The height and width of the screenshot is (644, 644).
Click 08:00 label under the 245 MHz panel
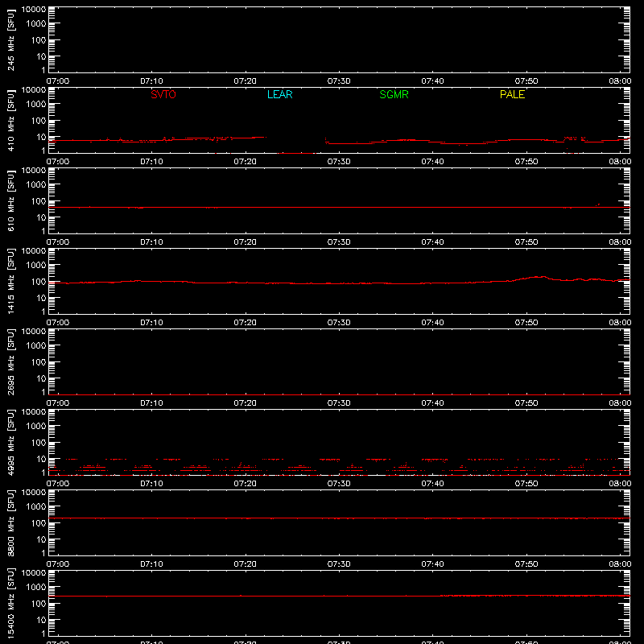pyautogui.click(x=620, y=81)
